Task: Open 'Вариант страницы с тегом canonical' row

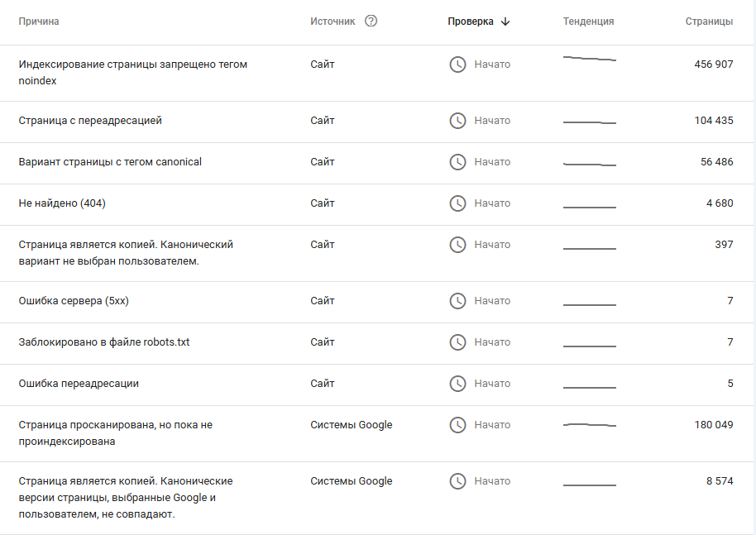Action: coord(110,162)
